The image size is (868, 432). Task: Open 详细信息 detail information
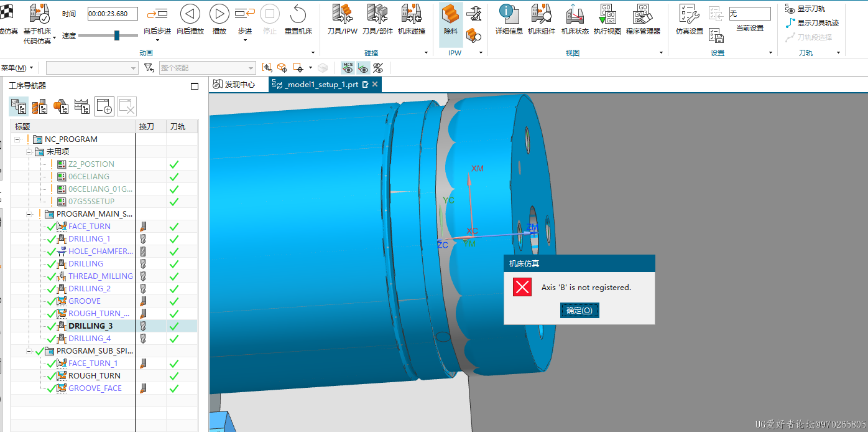click(x=509, y=14)
